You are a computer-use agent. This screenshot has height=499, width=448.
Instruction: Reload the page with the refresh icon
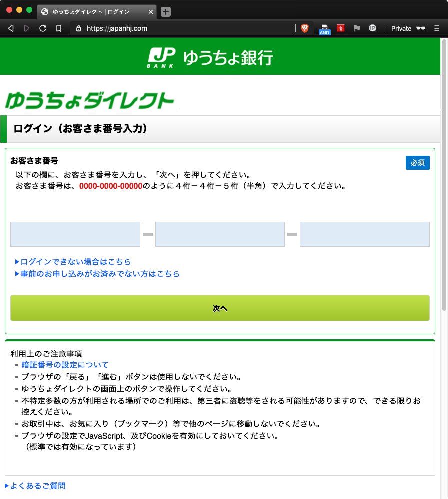[x=43, y=28]
